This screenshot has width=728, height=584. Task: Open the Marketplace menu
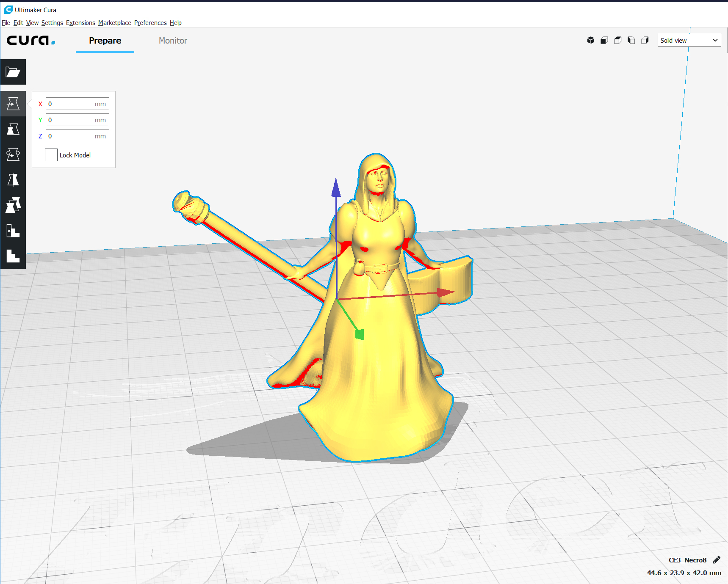pyautogui.click(x=115, y=23)
